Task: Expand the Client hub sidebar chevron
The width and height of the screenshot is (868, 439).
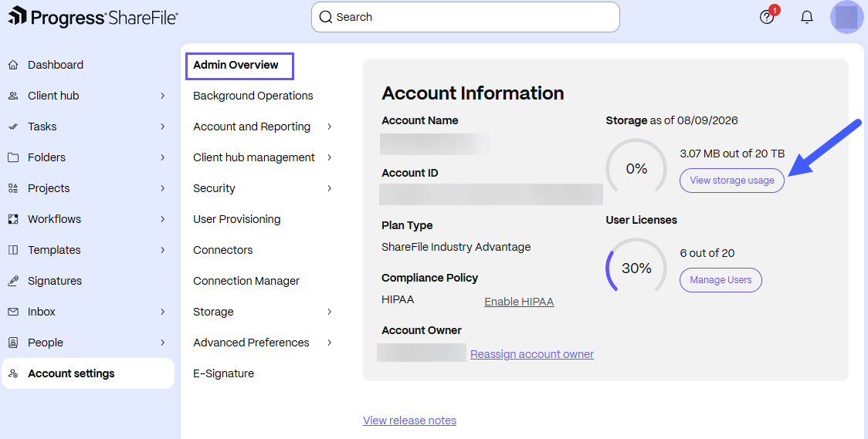Action: tap(163, 96)
